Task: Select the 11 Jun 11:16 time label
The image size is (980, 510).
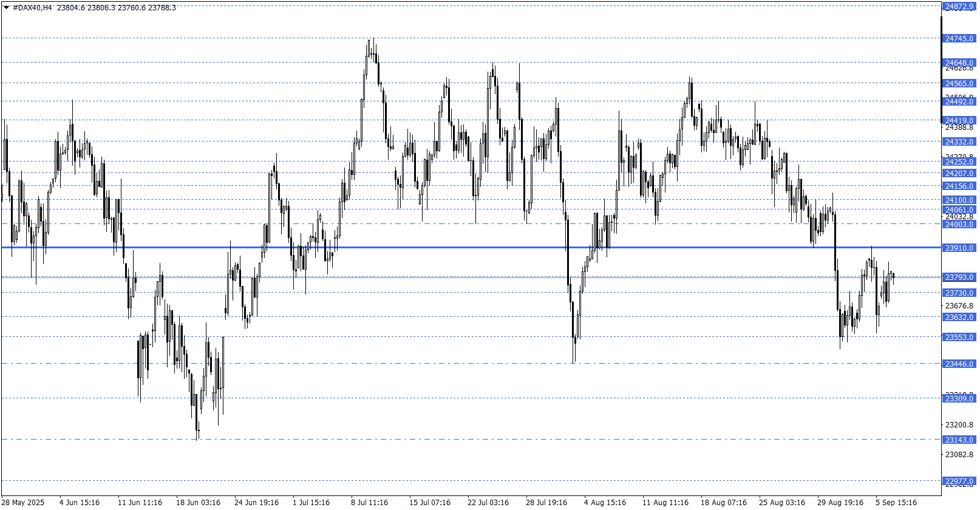Action: pos(140,503)
